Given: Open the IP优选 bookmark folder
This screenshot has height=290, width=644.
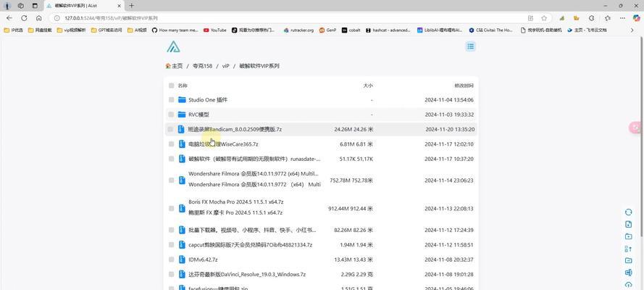Looking at the screenshot, I should coord(14,30).
